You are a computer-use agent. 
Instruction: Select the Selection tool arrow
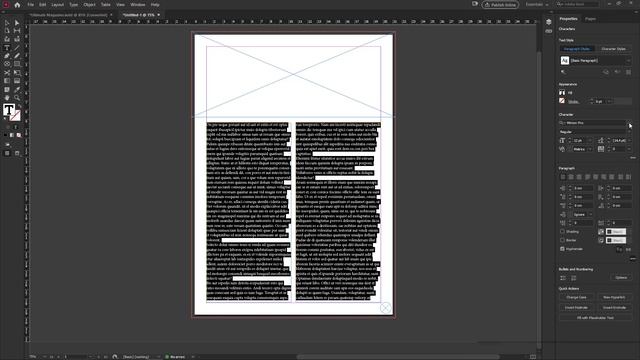7,23
